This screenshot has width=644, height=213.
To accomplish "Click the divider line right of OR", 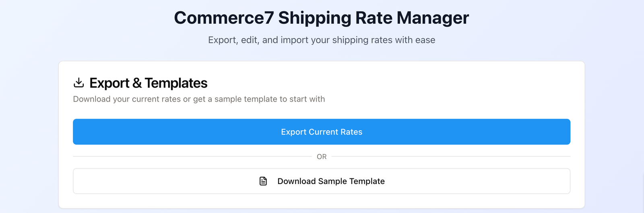I will click(451, 156).
